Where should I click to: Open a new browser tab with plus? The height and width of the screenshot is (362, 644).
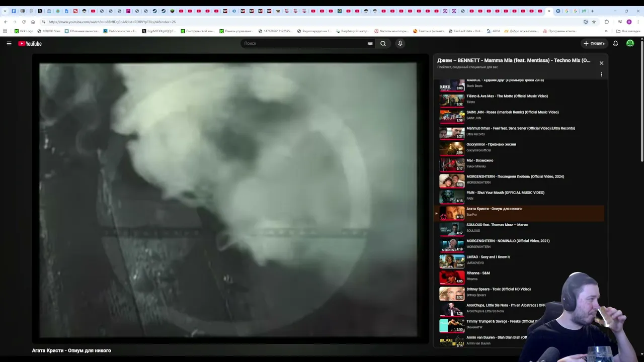point(592,11)
